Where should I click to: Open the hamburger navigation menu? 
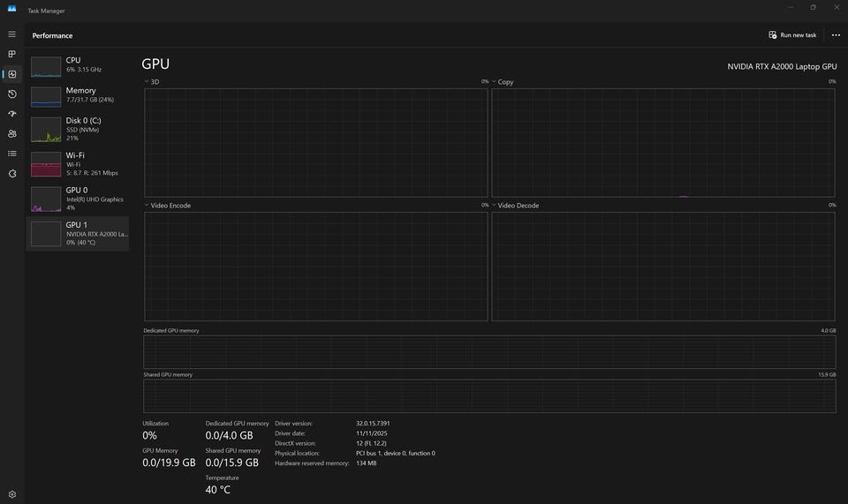coord(11,34)
